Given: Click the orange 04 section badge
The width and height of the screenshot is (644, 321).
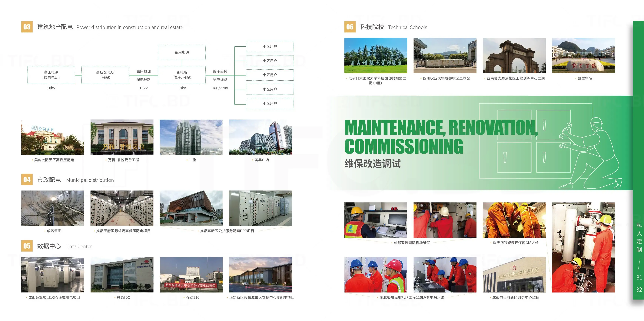Looking at the screenshot, I should pyautogui.click(x=27, y=180).
